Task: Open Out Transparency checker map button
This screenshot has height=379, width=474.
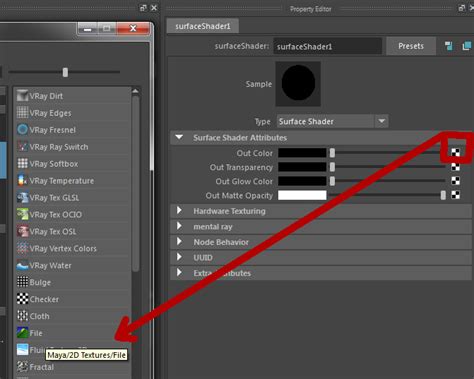Action: 455,167
